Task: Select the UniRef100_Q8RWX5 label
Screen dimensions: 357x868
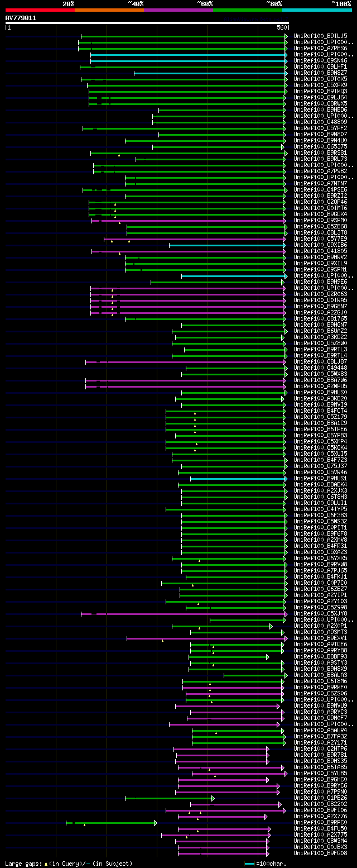Action: click(x=320, y=103)
